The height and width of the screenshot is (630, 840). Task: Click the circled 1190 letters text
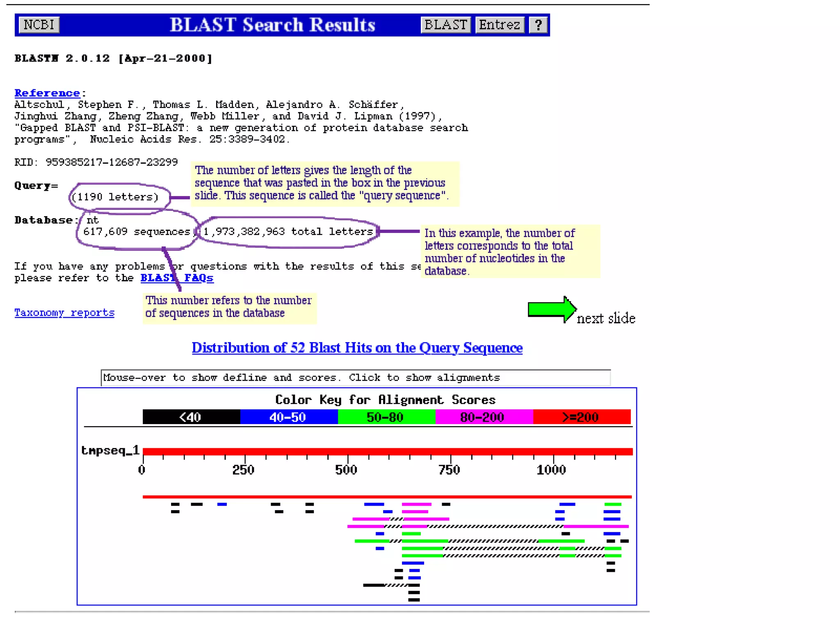(x=115, y=197)
